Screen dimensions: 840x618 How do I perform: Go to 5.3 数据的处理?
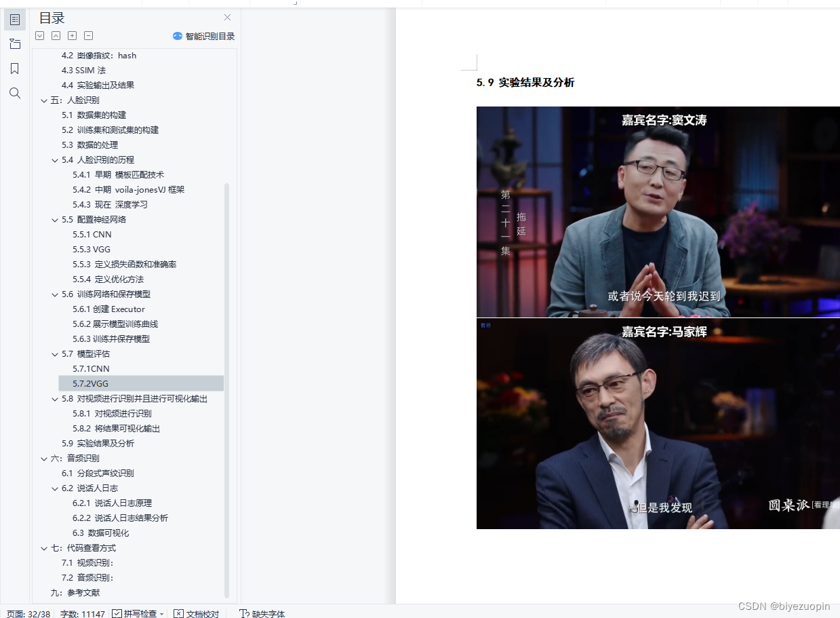(x=89, y=145)
